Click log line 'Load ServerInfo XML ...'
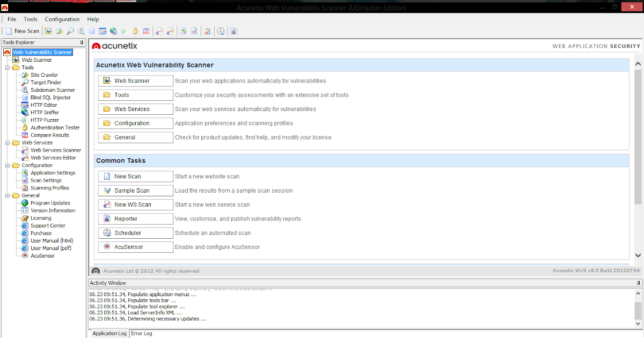 click(136, 312)
